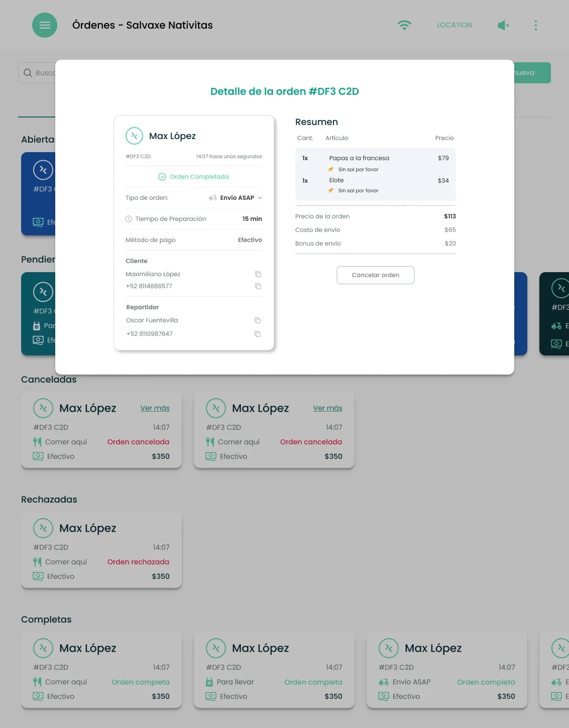Copy delivery driver phone +52 8110987647

coord(258,334)
